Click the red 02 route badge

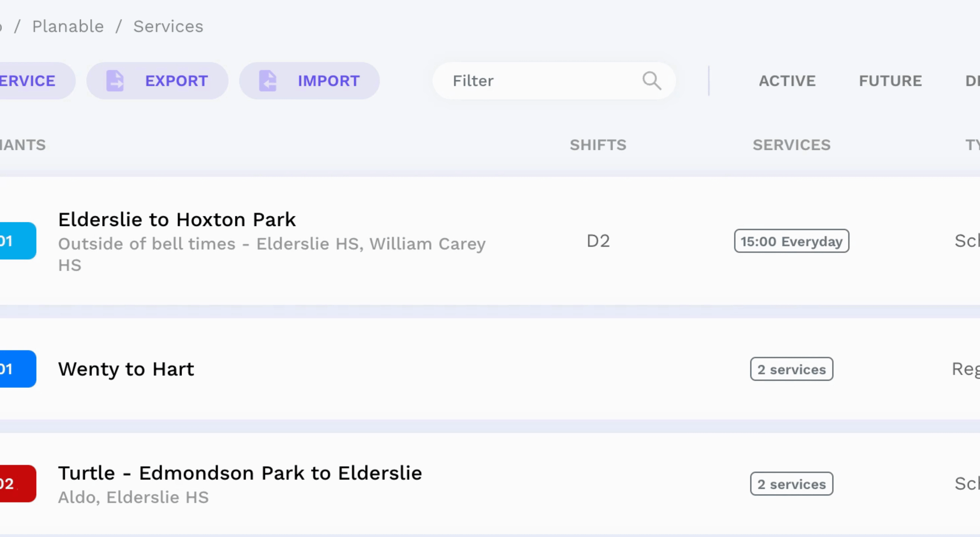coord(17,484)
